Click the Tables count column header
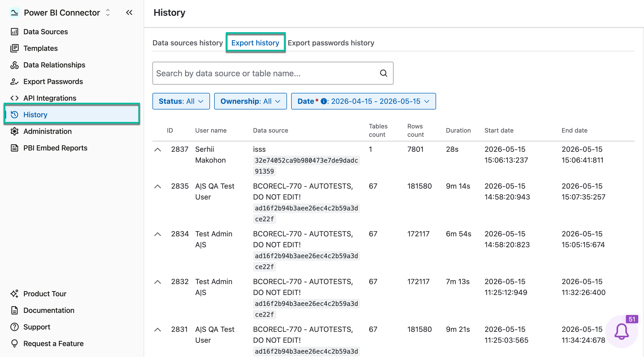Screen dimensions: 644x357 click(x=378, y=131)
